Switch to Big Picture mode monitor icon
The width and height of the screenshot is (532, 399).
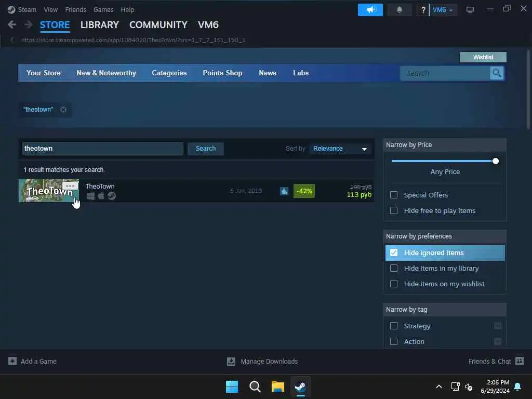(x=470, y=10)
